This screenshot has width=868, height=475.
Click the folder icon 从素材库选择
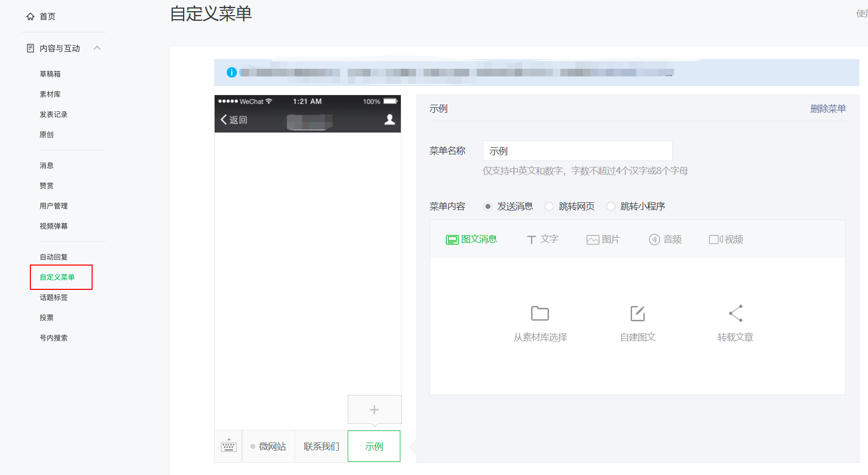tap(540, 314)
